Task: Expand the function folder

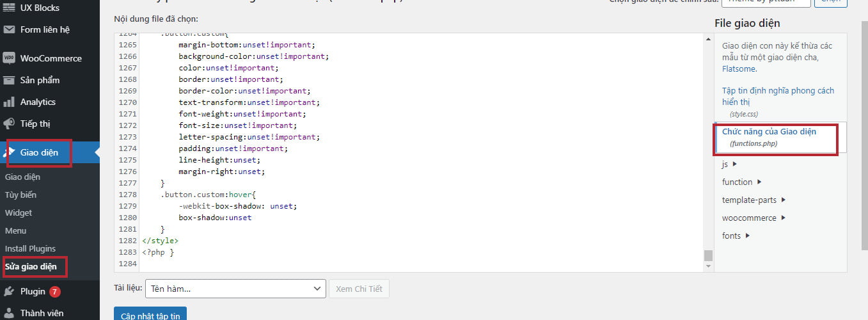Action: (x=741, y=182)
